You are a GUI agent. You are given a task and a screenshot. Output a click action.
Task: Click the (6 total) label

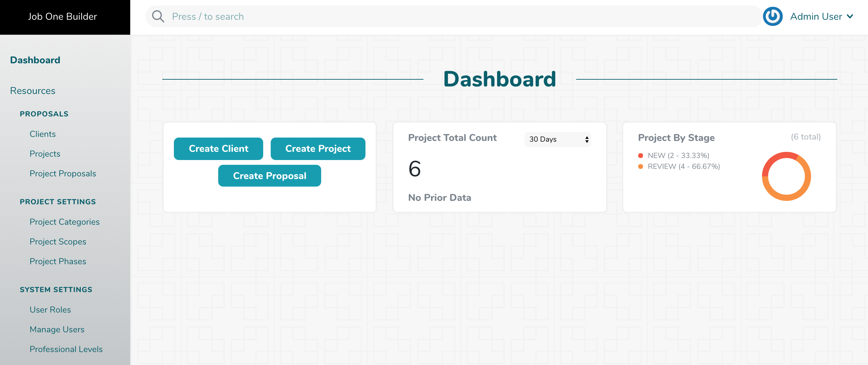point(806,137)
